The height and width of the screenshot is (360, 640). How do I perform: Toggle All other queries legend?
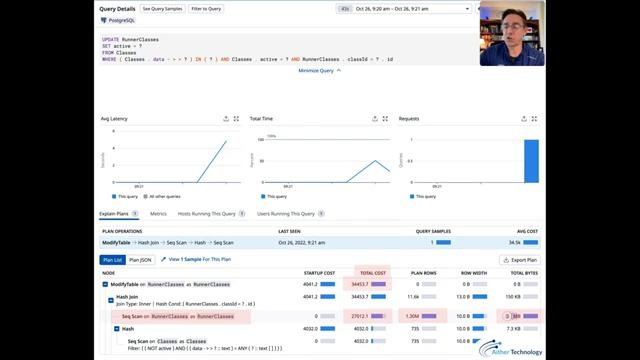pyautogui.click(x=162, y=196)
